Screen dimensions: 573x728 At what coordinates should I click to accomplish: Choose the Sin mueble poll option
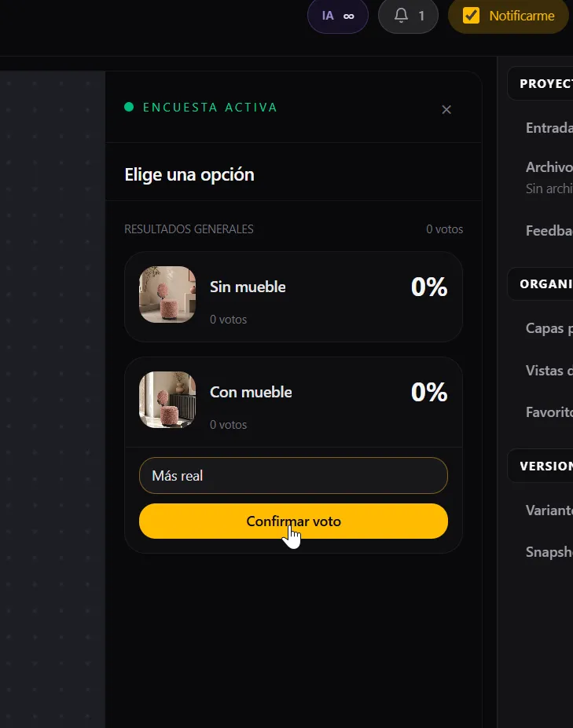coord(293,297)
